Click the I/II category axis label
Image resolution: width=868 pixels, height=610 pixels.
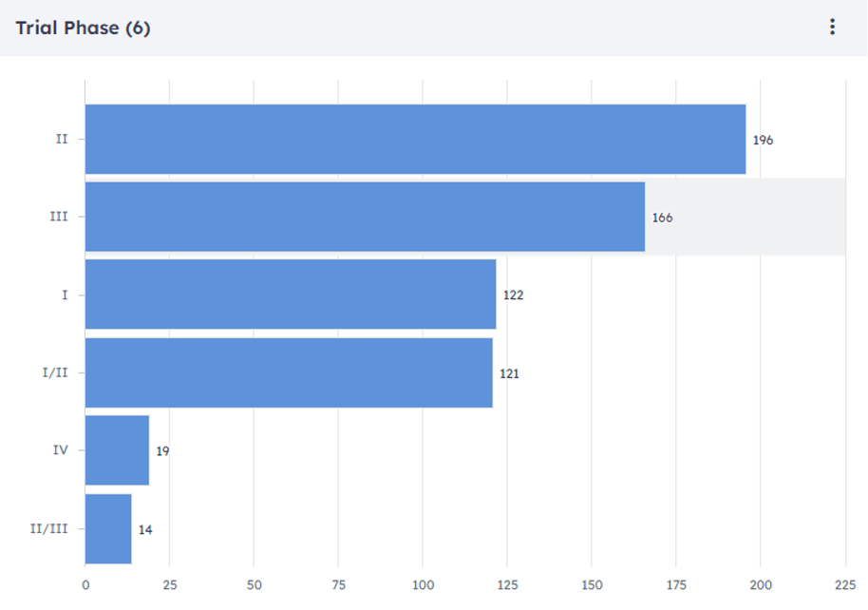coord(57,372)
